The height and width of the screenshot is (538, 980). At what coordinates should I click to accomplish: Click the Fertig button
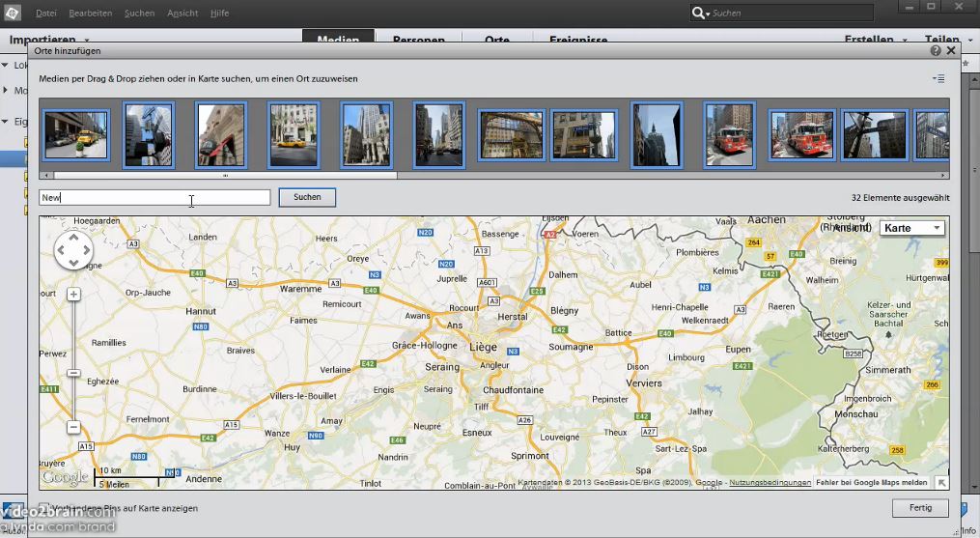(920, 508)
